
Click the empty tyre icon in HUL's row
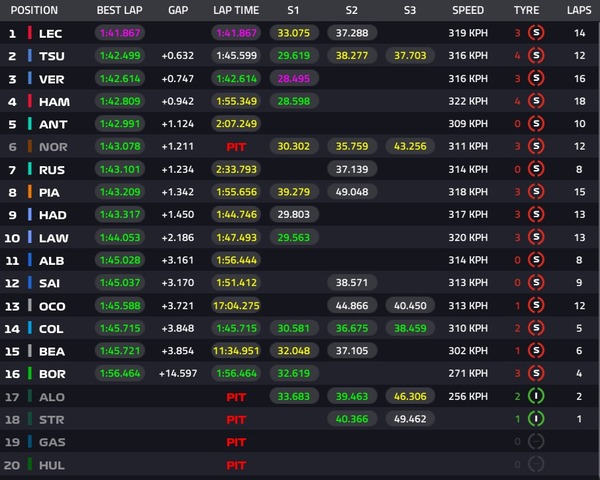535,464
